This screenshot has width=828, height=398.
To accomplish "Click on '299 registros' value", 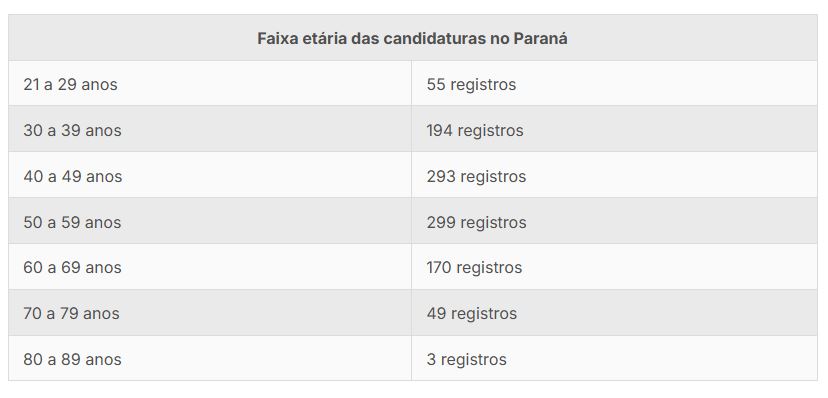I will click(476, 222).
